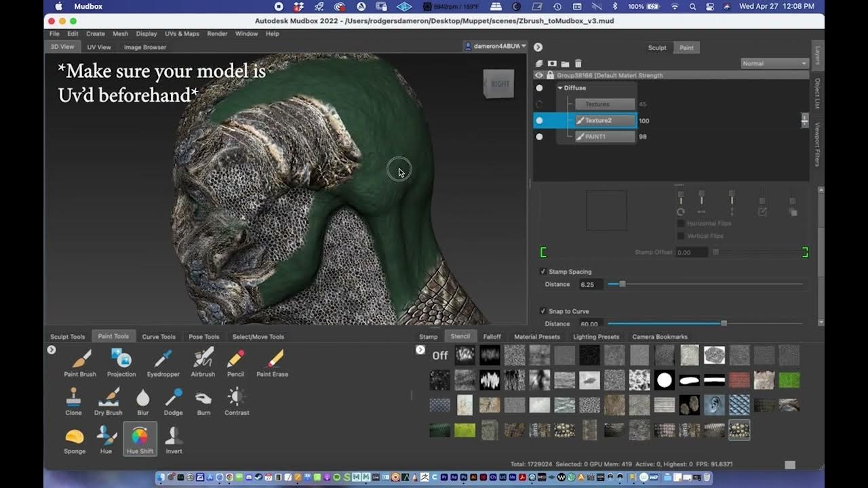This screenshot has height=488, width=868.
Task: Open the File menu
Action: coord(54,33)
